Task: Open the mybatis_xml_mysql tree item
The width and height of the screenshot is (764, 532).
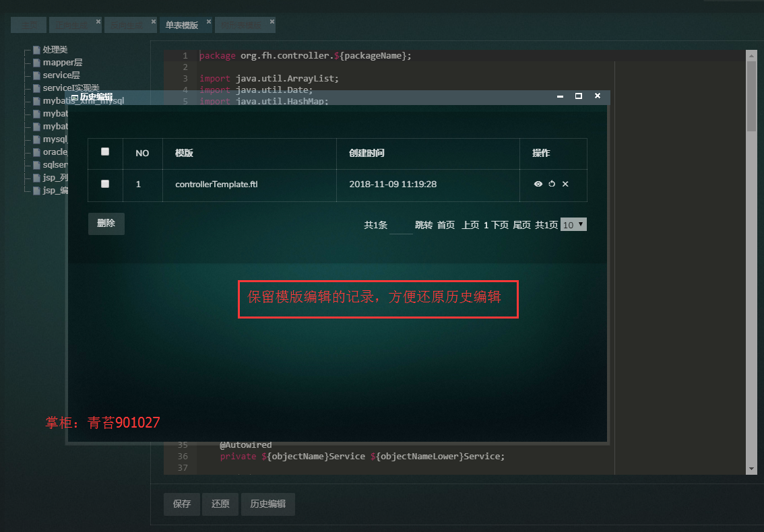Action: coord(84,101)
